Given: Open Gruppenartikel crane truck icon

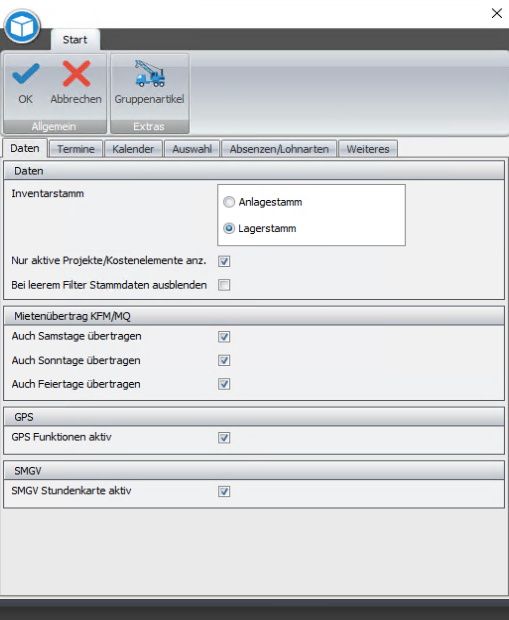Looking at the screenshot, I should pyautogui.click(x=149, y=74).
